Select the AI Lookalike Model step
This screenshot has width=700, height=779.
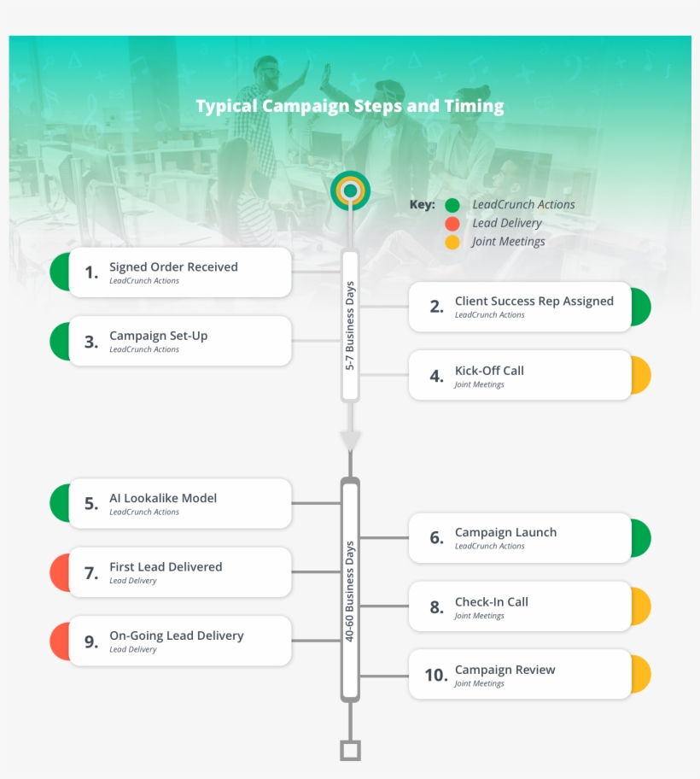180,504
